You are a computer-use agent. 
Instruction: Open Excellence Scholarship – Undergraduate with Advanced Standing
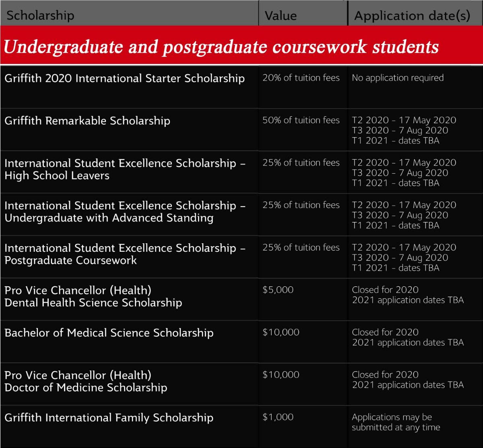click(x=125, y=212)
